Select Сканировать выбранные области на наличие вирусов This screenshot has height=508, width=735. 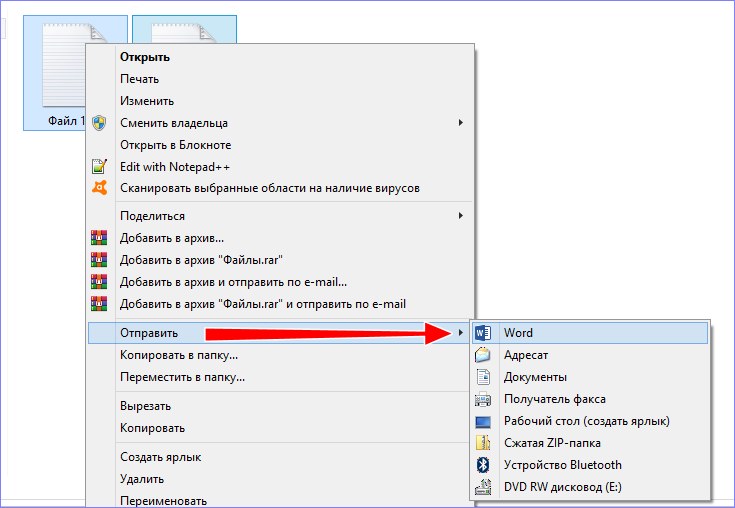coord(280,188)
